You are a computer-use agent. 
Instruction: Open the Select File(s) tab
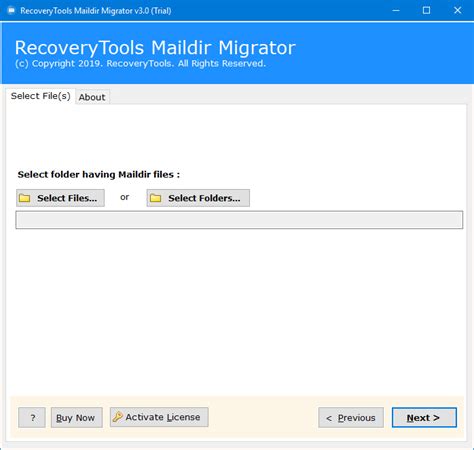pos(40,96)
